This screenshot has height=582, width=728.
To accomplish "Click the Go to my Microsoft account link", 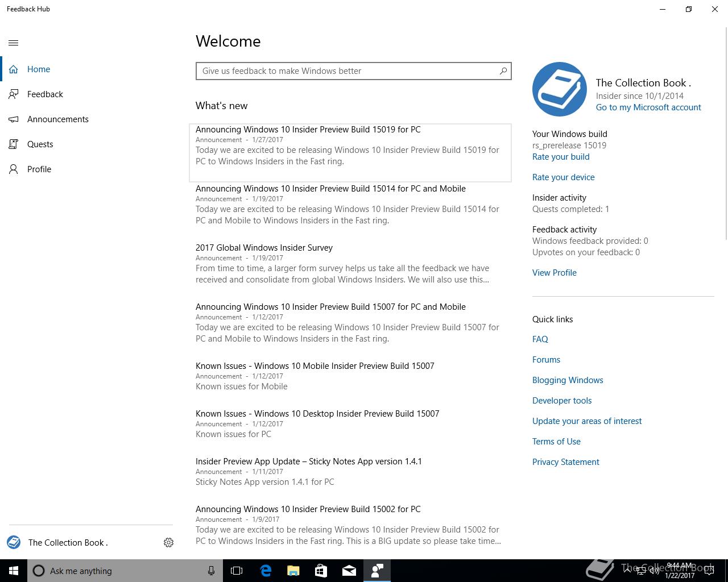I will pyautogui.click(x=648, y=107).
